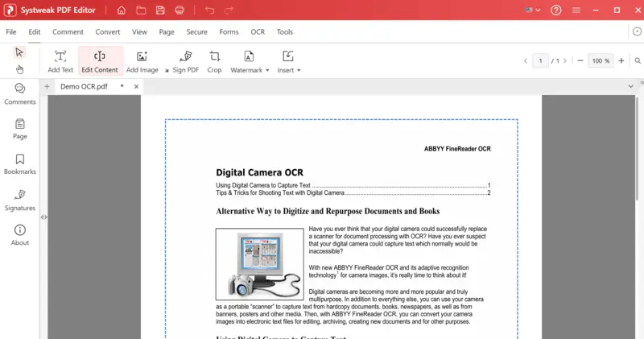Open the Sign PDF tool
The image size is (644, 339).
coord(186,62)
